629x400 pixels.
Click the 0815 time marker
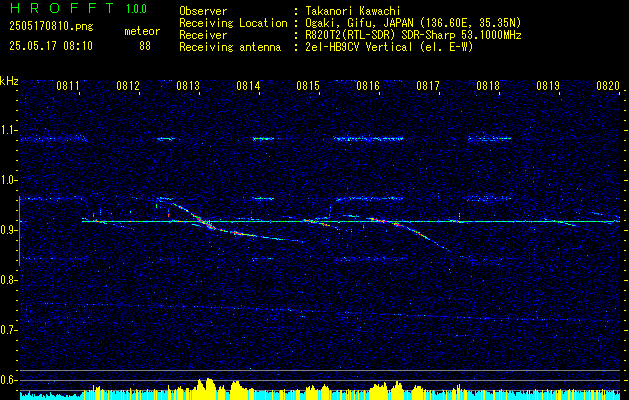(x=308, y=85)
